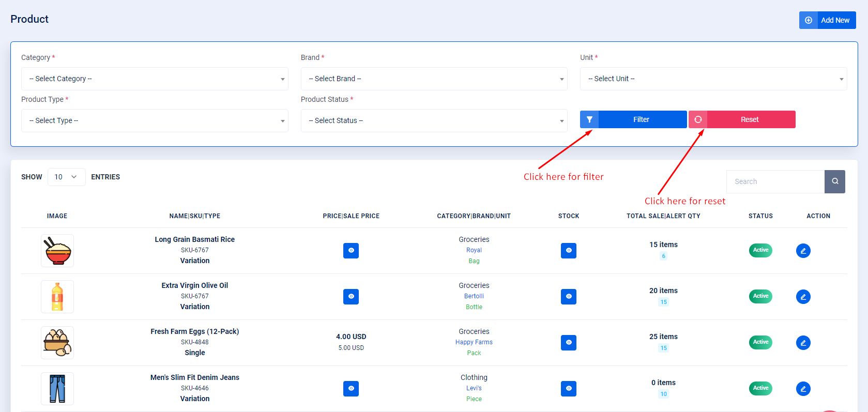Sort by the STOCK column header
Viewport: 868px width, 412px height.
pos(569,216)
